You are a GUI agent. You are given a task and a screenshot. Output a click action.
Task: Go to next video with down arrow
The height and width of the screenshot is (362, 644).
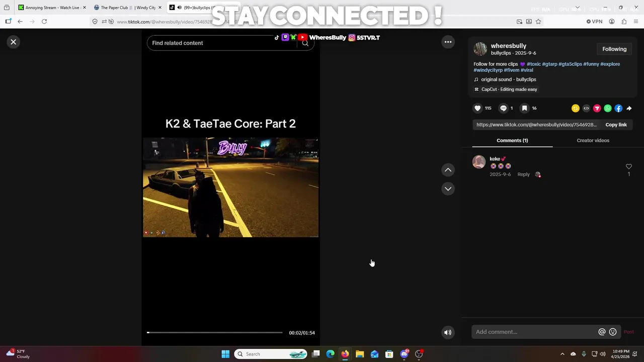[448, 189]
